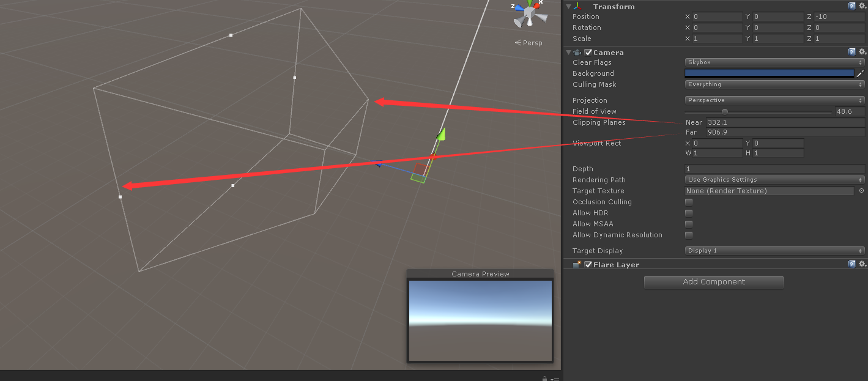Click the Field of View slider handle
868x381 pixels.
click(x=725, y=111)
